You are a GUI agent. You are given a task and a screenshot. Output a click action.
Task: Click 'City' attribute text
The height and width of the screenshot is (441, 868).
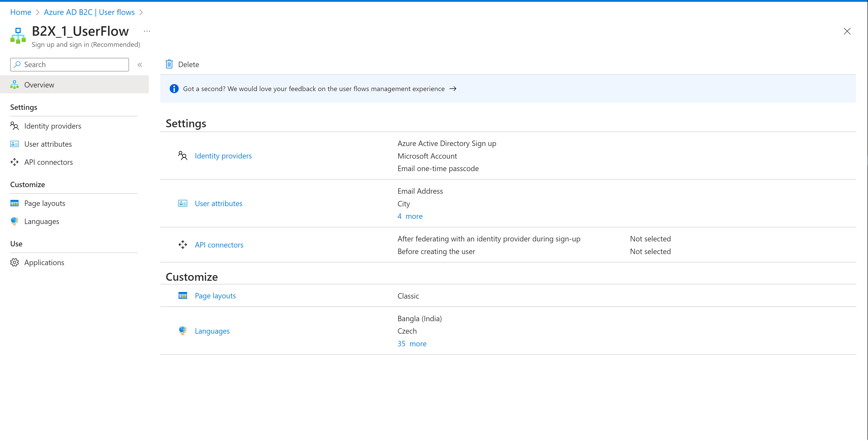pyautogui.click(x=404, y=204)
